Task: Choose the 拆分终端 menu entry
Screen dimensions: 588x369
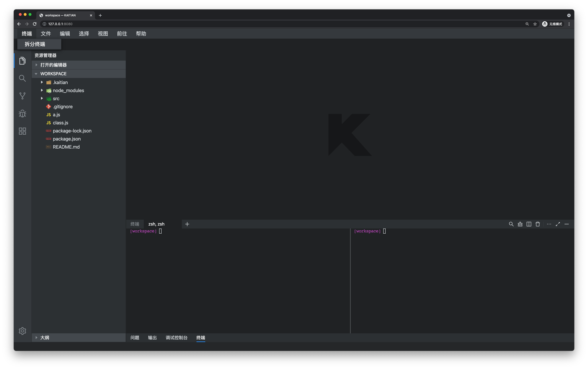Action: [x=39, y=44]
